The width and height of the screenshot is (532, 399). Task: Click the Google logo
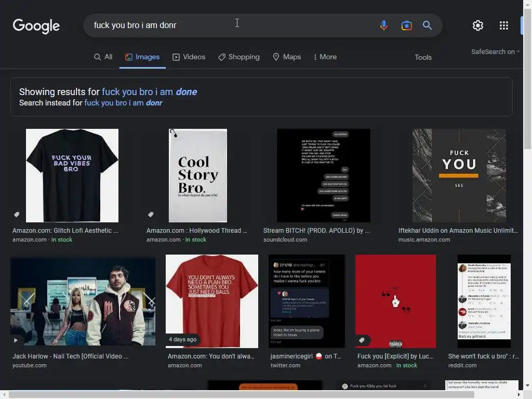point(36,26)
